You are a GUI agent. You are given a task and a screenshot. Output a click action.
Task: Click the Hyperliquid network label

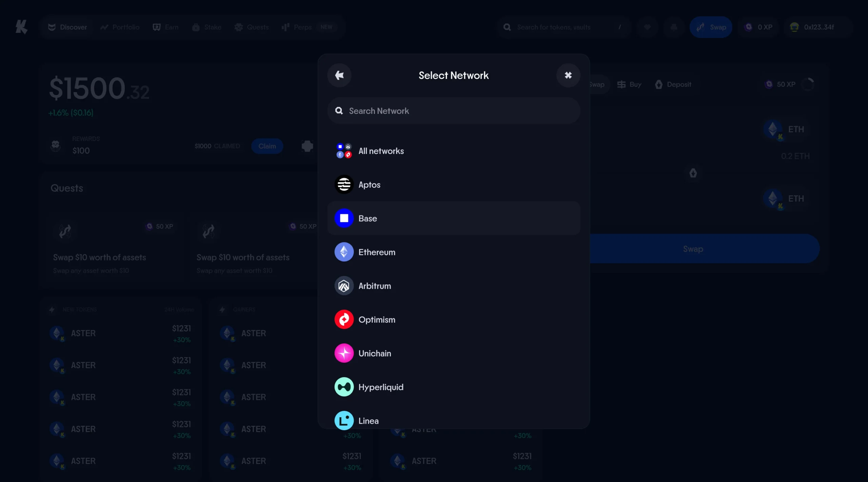[x=381, y=387]
